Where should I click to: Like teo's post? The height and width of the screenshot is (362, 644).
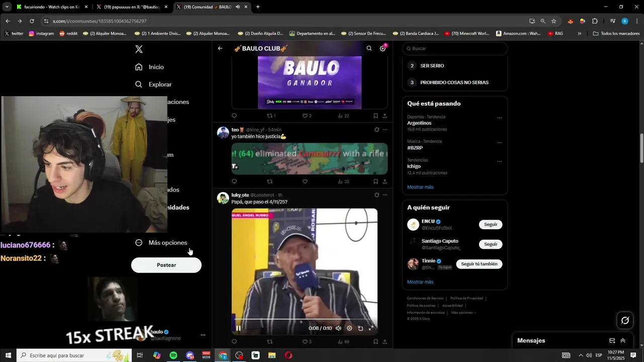[x=305, y=182]
